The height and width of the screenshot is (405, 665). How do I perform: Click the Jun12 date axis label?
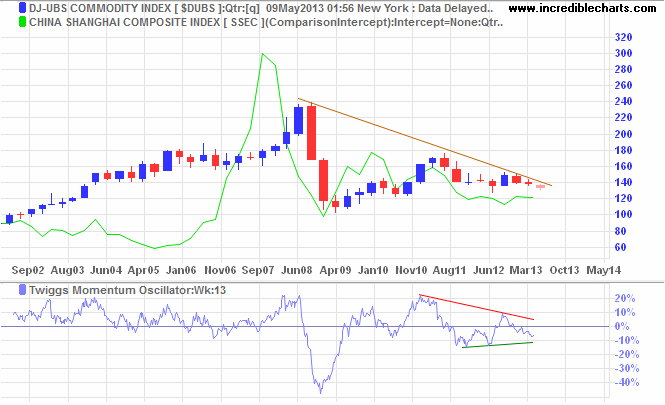(x=489, y=270)
